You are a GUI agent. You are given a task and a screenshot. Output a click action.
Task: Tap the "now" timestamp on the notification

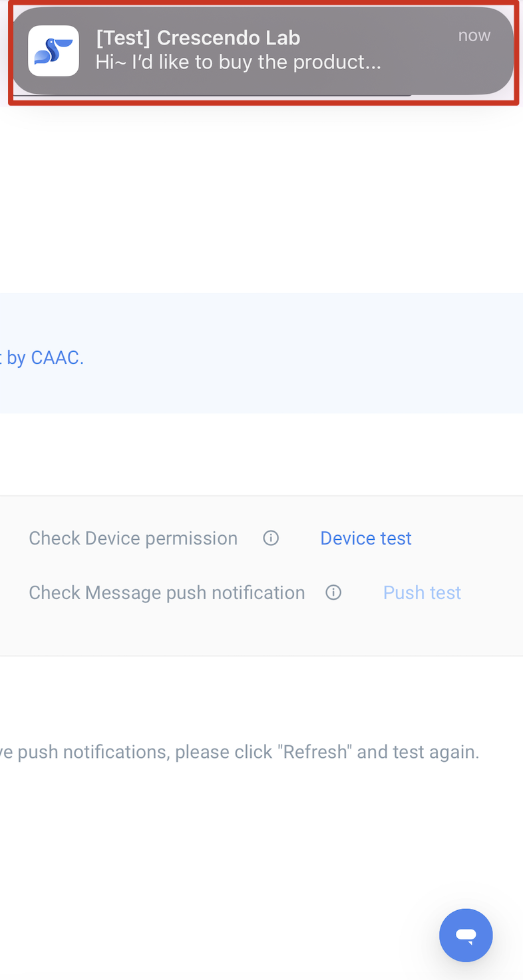pyautogui.click(x=474, y=36)
